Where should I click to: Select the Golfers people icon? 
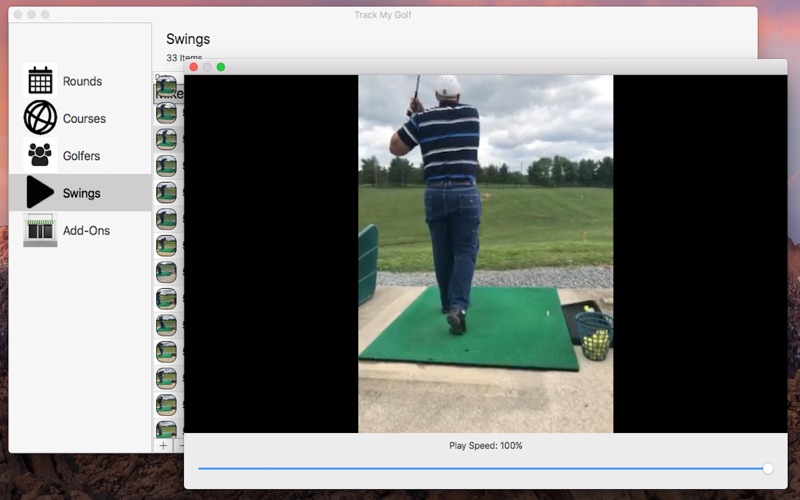coord(40,155)
